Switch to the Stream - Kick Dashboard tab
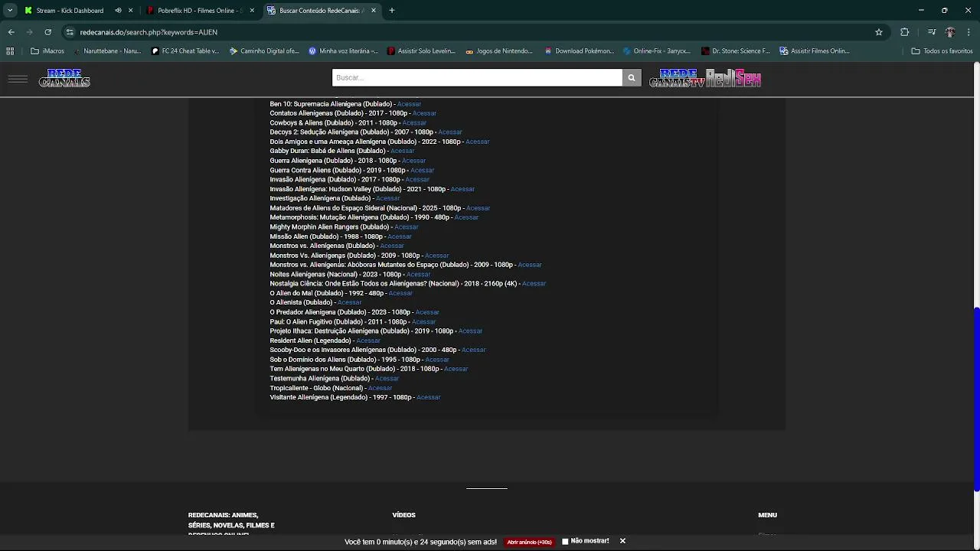 70,11
